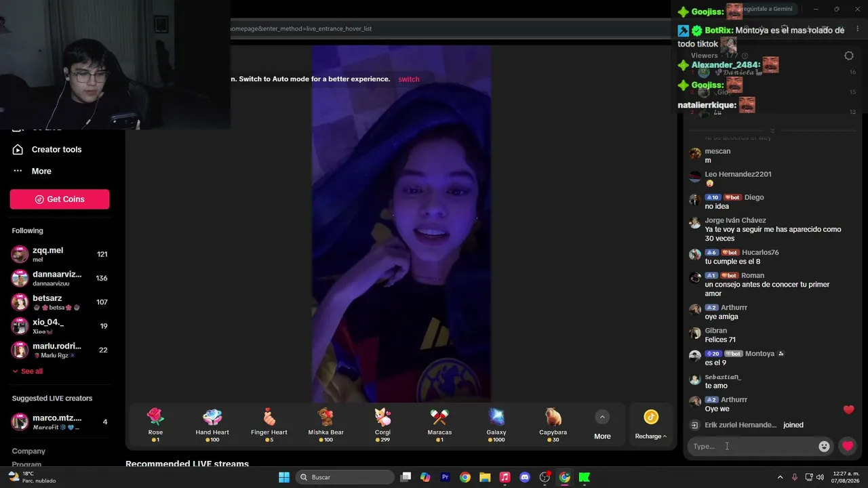Image resolution: width=868 pixels, height=488 pixels.
Task: Open xio_04._ live stream from Following
Action: (60, 326)
